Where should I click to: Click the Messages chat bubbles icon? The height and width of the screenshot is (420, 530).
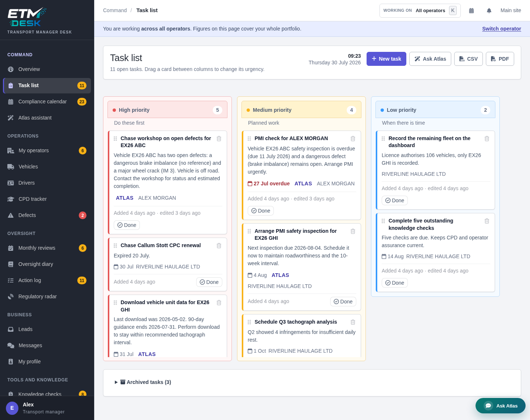(11, 345)
